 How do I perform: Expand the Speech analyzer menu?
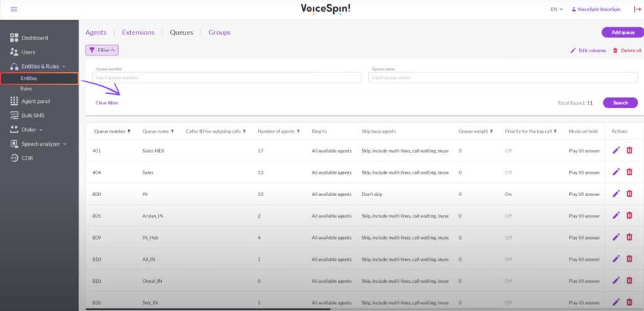pyautogui.click(x=38, y=144)
